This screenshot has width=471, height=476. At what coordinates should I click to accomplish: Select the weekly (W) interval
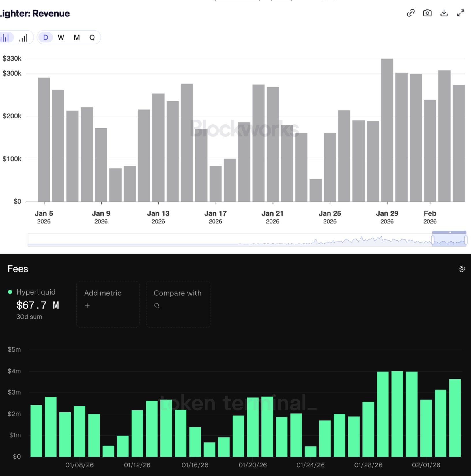pos(61,38)
